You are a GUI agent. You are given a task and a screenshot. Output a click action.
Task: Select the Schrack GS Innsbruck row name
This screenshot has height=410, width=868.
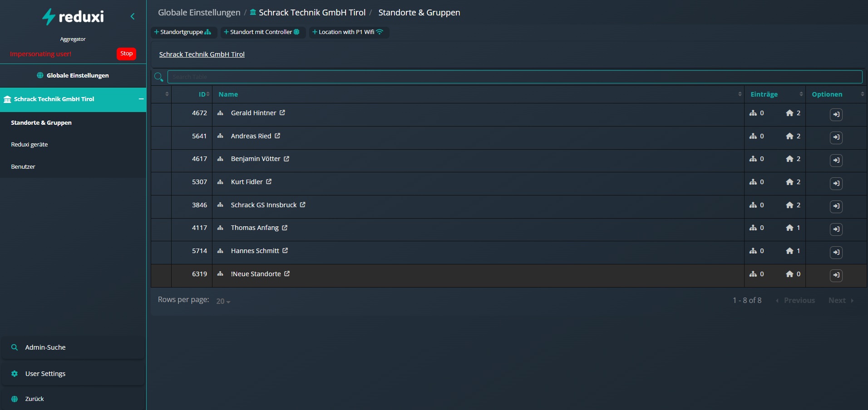pyautogui.click(x=264, y=205)
